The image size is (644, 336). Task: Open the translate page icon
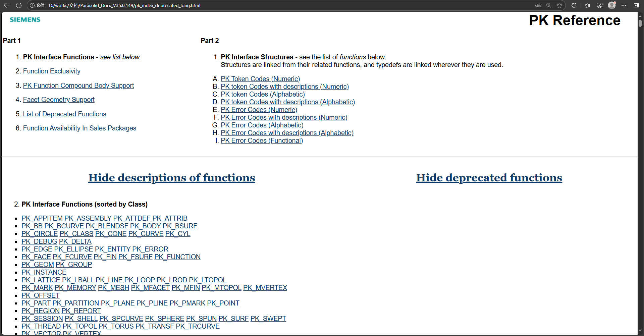tap(538, 5)
